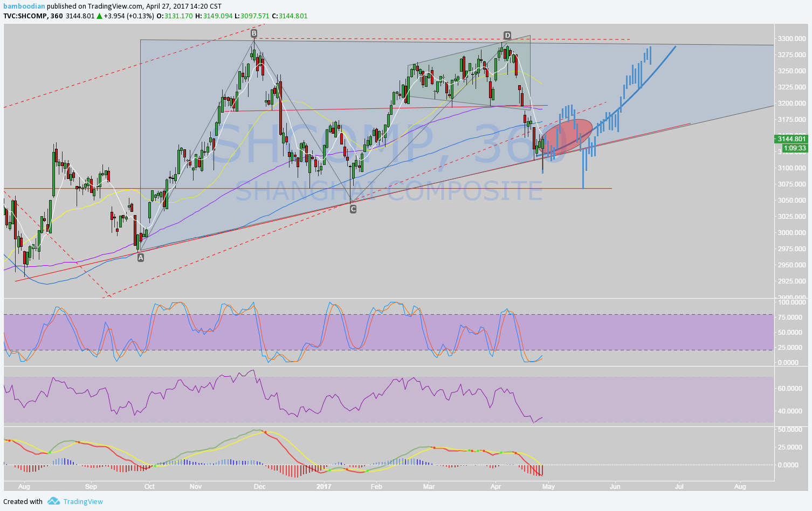Open the TradingView link in footer
Screen dimensions: 812x511
pyautogui.click(x=83, y=501)
